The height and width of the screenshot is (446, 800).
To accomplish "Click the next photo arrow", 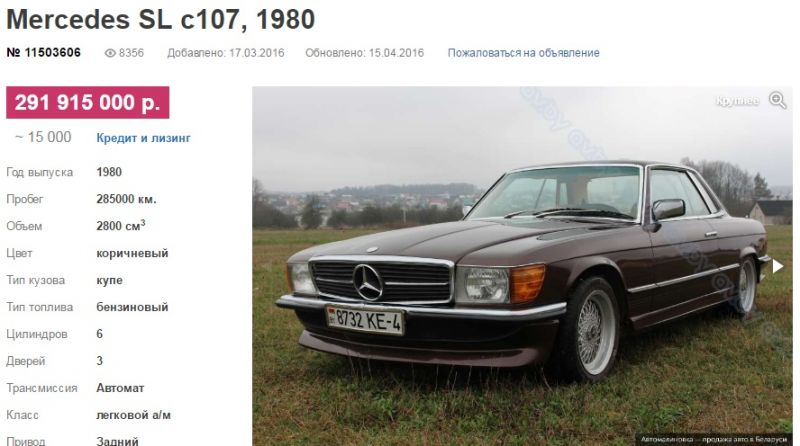I will (778, 266).
